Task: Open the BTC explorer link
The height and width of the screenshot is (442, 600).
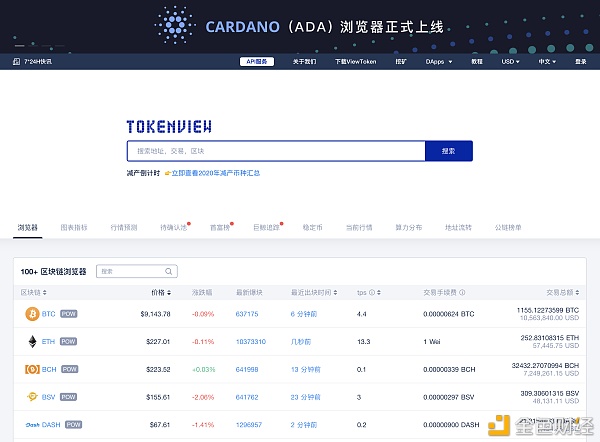Action: 49,314
